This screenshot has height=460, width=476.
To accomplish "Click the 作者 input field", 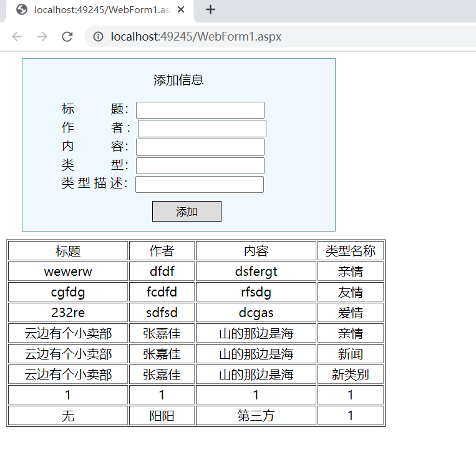I will (x=202, y=129).
